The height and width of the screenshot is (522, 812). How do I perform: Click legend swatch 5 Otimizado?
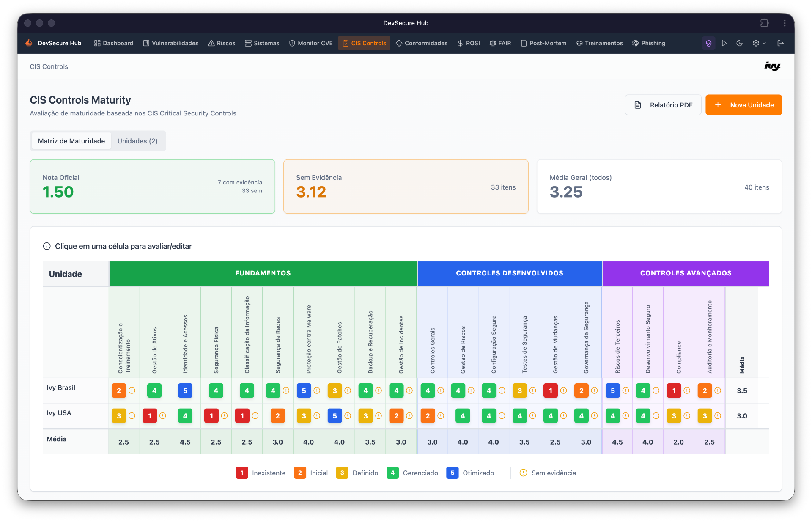(x=452, y=473)
